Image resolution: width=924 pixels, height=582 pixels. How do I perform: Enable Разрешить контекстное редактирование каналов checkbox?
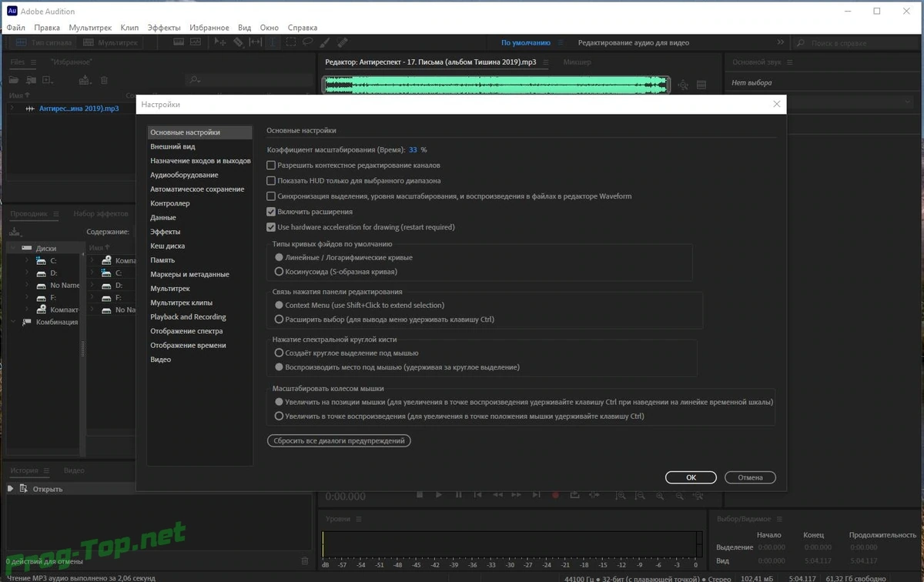click(271, 166)
